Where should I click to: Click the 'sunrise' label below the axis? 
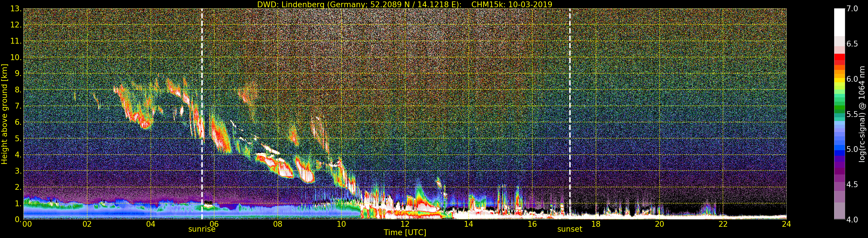202,229
